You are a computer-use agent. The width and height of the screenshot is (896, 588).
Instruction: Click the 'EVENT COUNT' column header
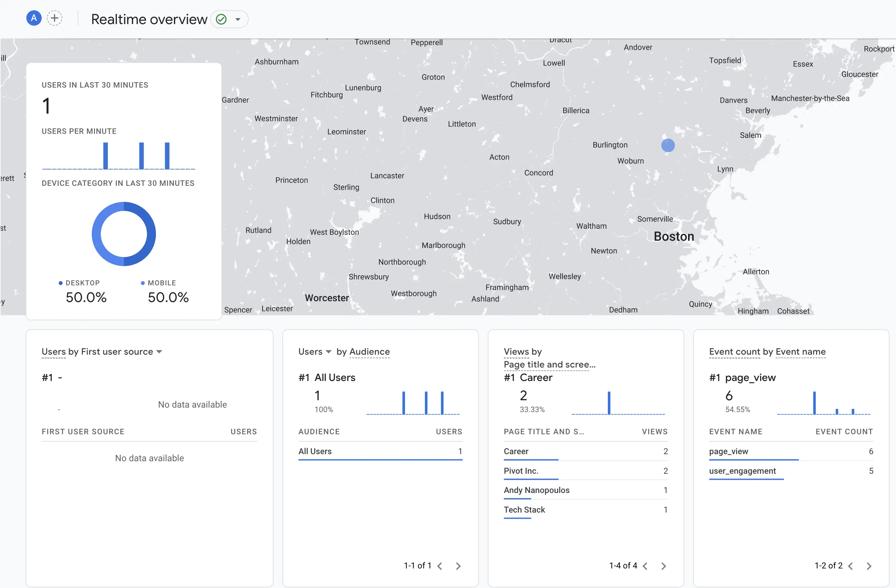(x=844, y=432)
